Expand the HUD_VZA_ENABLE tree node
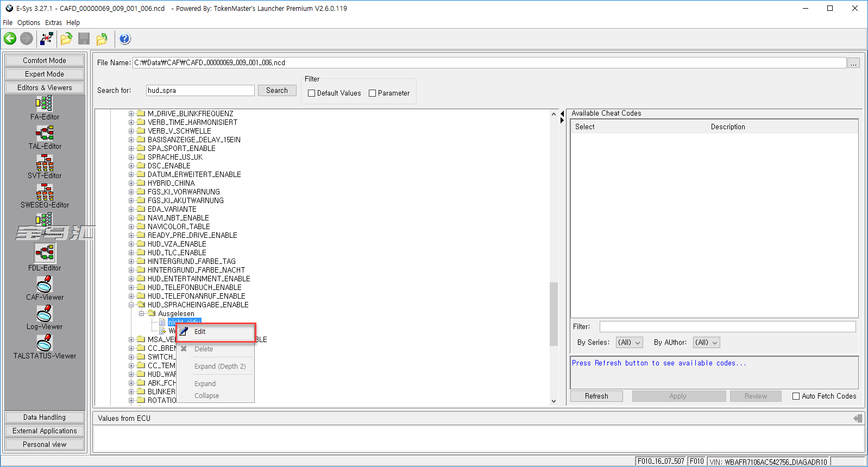Image resolution: width=868 pixels, height=467 pixels. pos(131,244)
